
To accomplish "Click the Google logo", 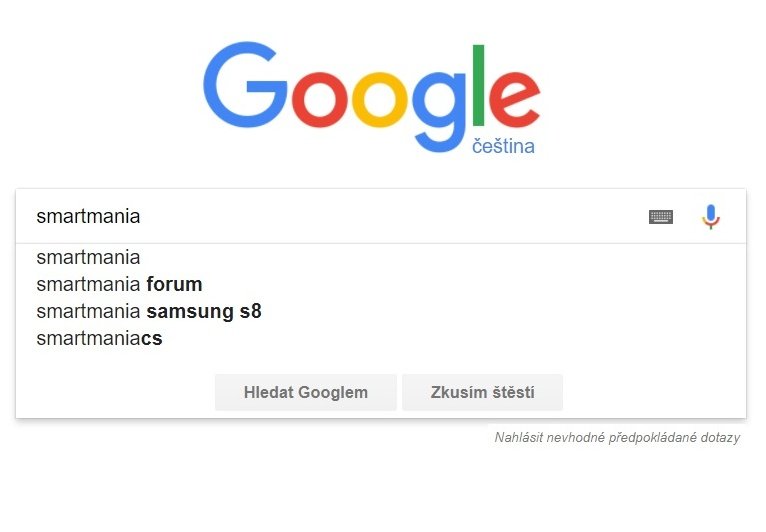I will click(371, 97).
